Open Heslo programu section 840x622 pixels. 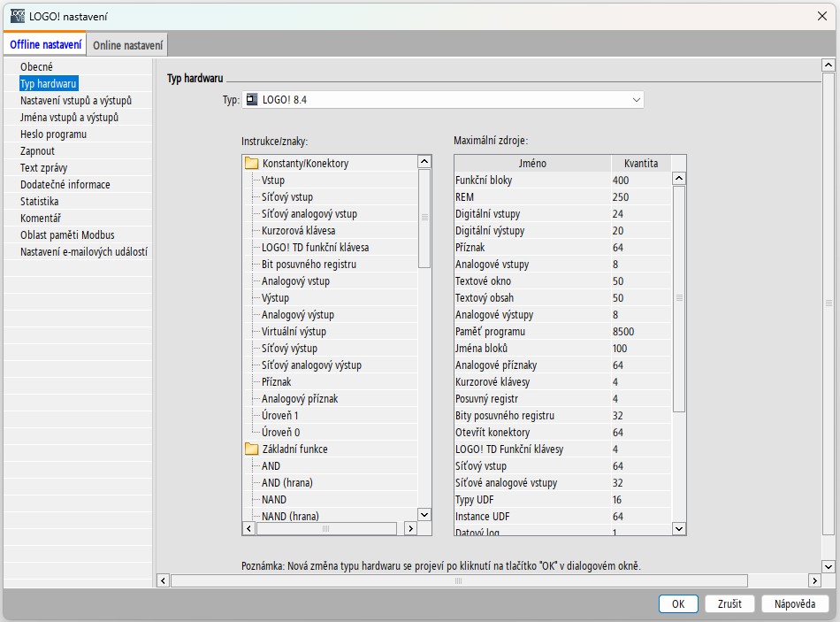[x=53, y=134]
